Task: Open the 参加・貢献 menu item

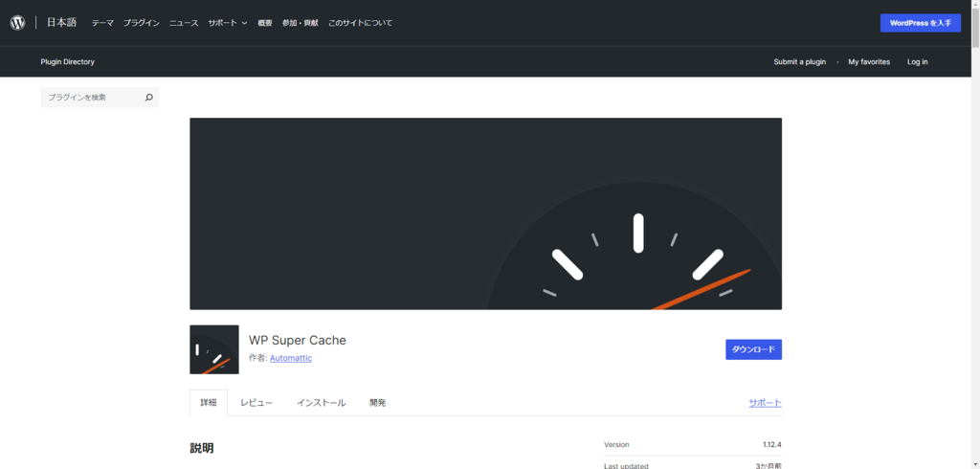Action: click(300, 23)
